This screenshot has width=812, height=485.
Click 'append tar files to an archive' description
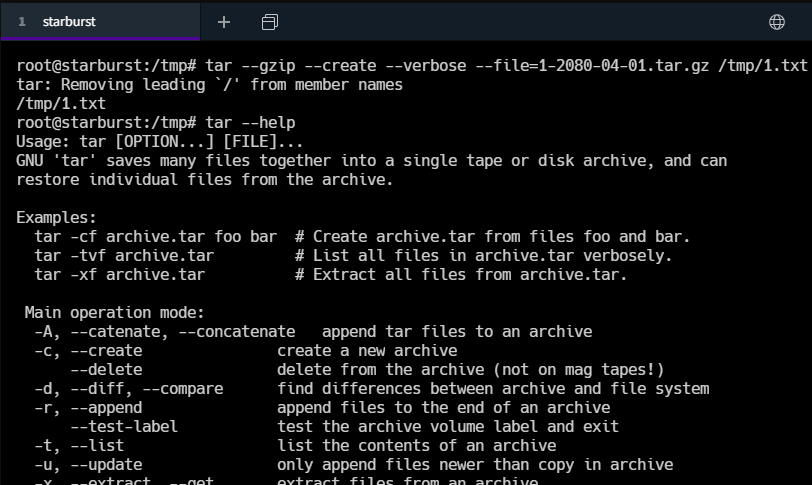tap(457, 332)
